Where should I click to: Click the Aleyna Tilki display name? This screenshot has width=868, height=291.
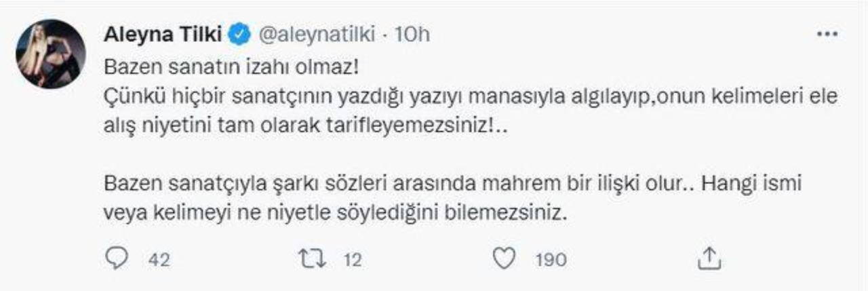(x=163, y=35)
